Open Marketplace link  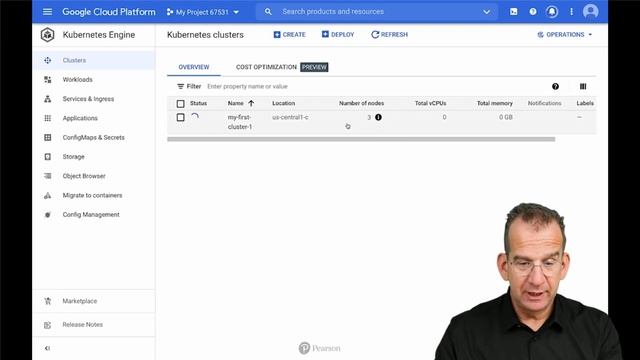80,301
